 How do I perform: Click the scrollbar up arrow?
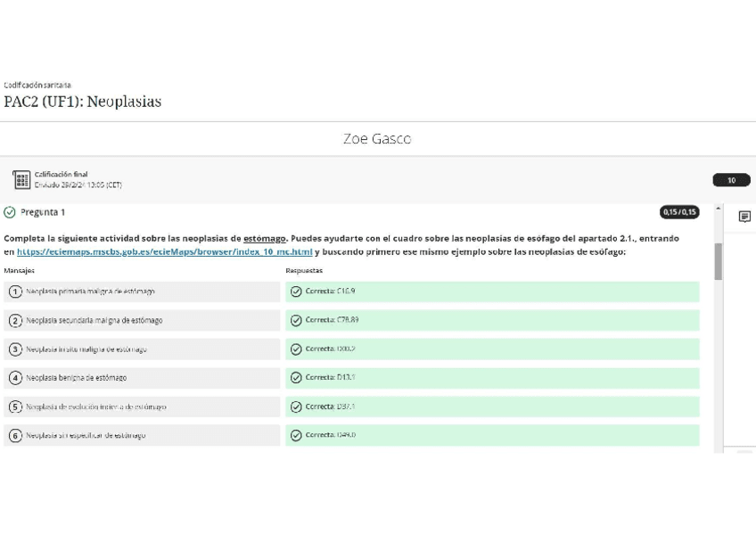(x=719, y=209)
